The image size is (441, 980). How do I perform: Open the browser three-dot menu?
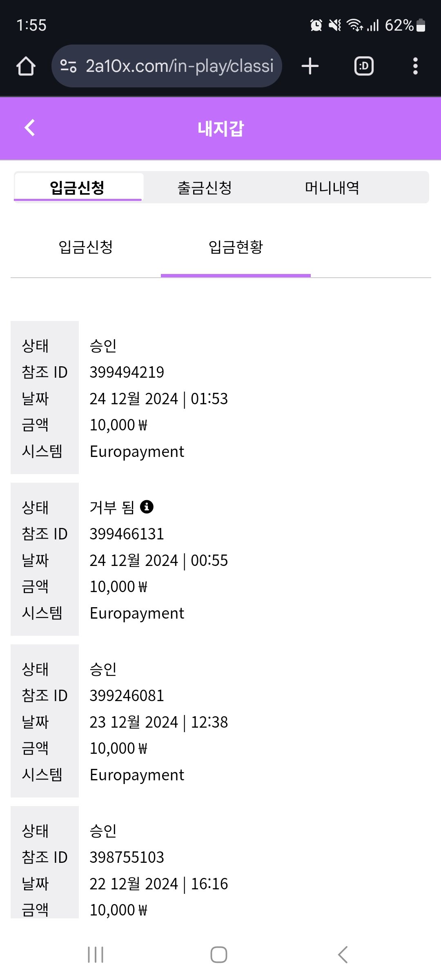click(415, 66)
